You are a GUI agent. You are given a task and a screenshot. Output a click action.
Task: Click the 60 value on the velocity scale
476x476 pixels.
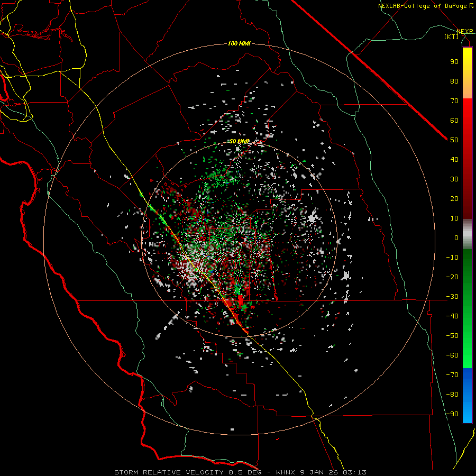tap(454, 120)
